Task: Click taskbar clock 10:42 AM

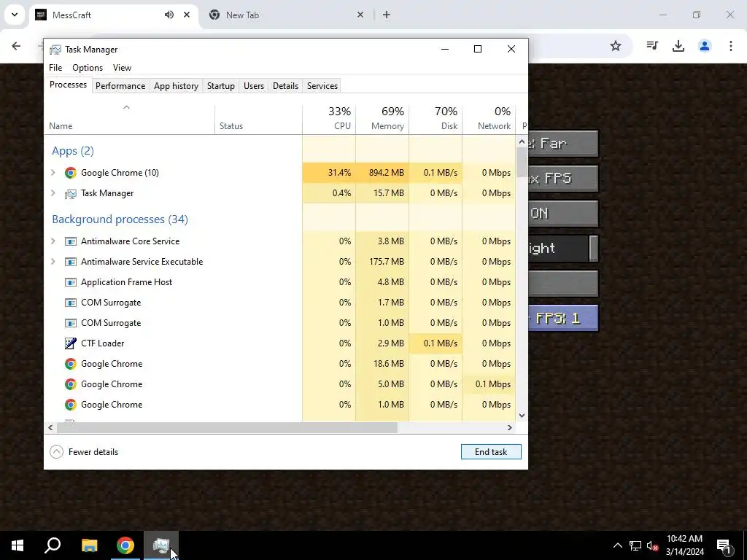Action: [684, 545]
